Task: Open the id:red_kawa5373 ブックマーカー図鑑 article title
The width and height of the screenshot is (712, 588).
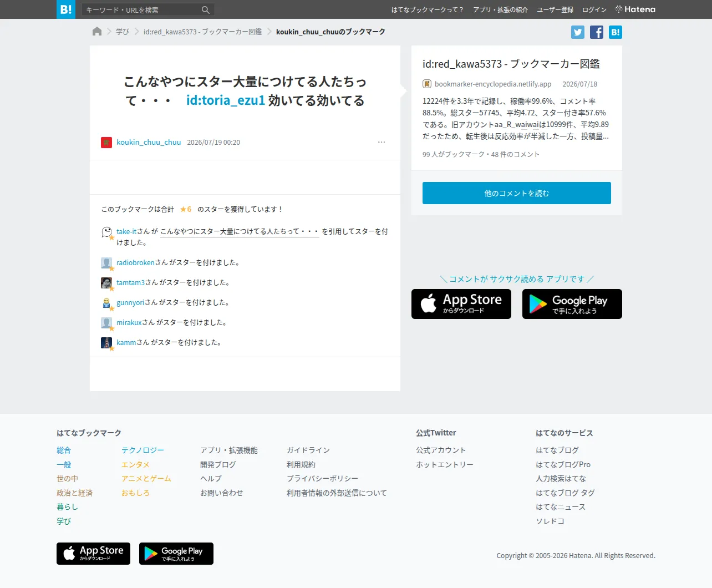Action: pos(511,64)
